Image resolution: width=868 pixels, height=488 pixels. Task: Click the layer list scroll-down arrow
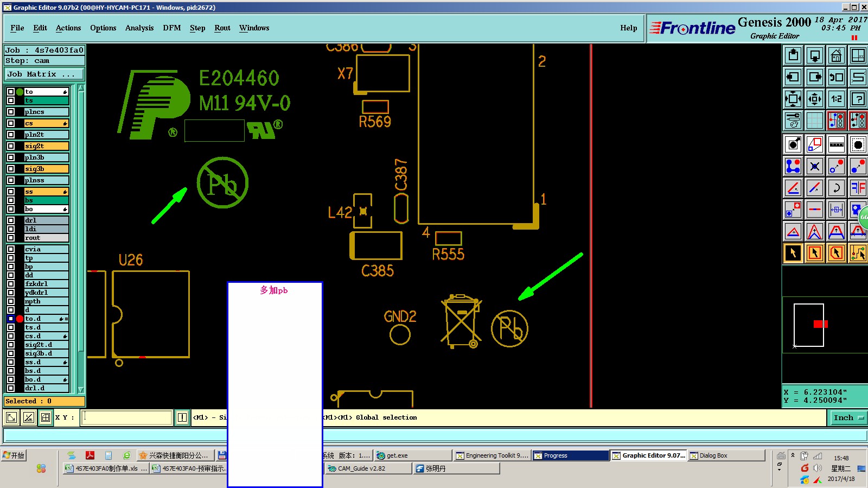pos(81,390)
